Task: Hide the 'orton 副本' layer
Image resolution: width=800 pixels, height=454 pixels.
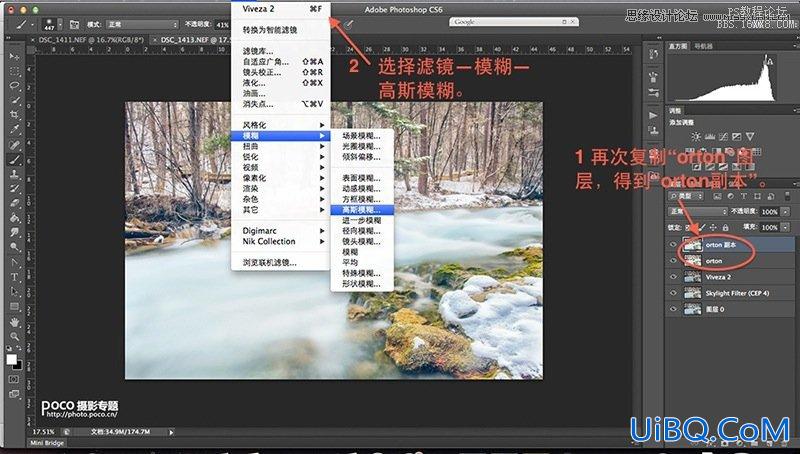Action: point(673,245)
